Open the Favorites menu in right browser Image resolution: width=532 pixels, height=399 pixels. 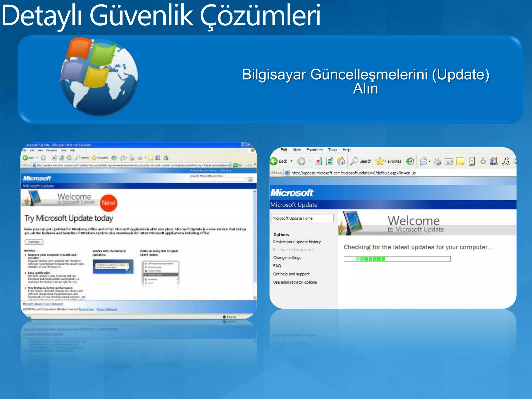click(x=314, y=150)
